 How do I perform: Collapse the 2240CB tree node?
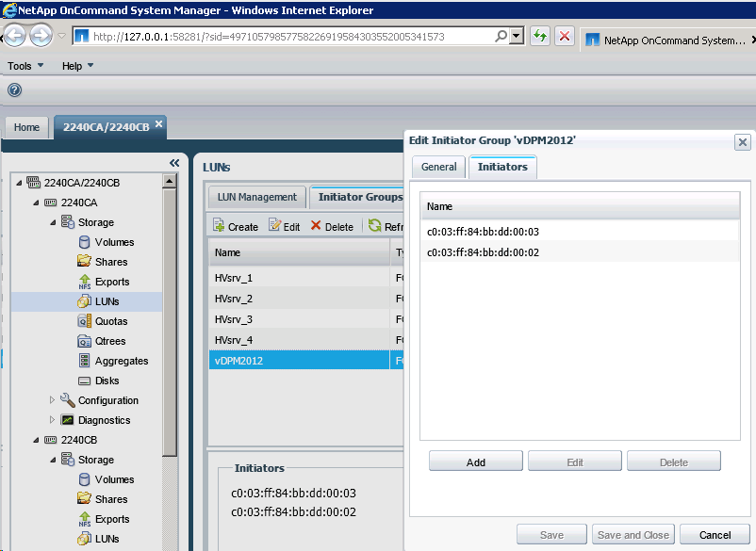pos(36,440)
